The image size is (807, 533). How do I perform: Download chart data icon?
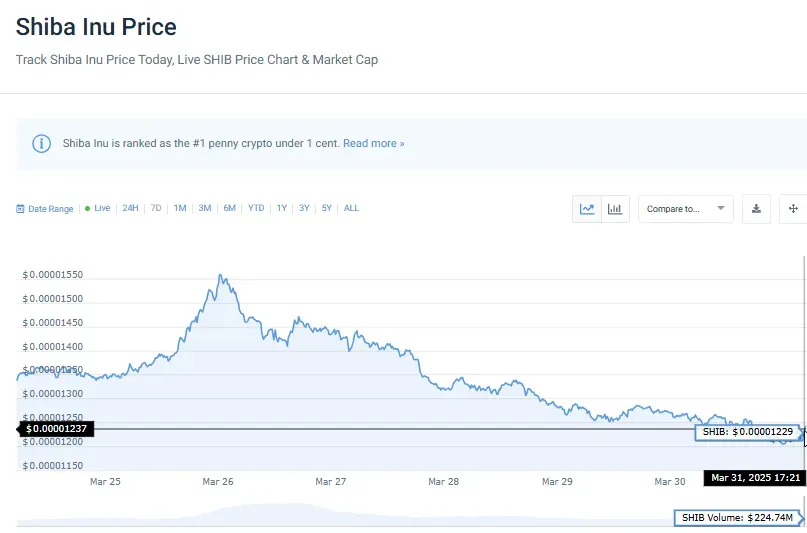point(756,209)
